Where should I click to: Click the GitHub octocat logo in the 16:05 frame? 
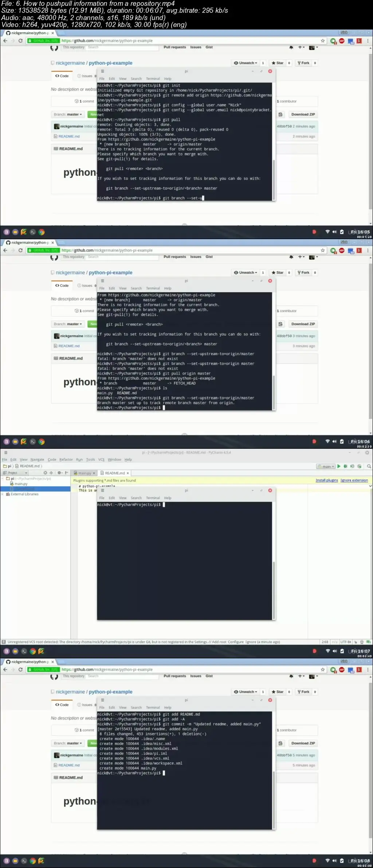[54, 48]
